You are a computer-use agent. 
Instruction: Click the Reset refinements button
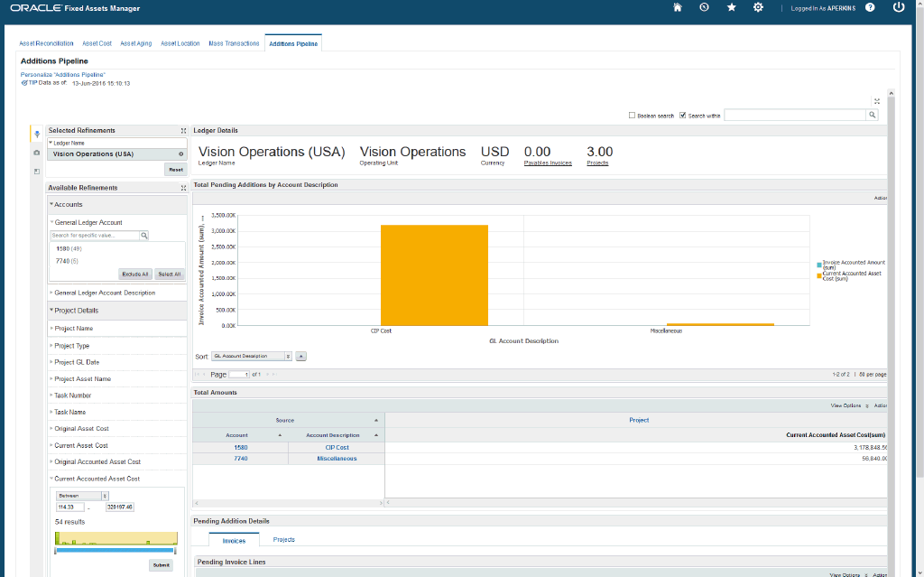tap(176, 170)
